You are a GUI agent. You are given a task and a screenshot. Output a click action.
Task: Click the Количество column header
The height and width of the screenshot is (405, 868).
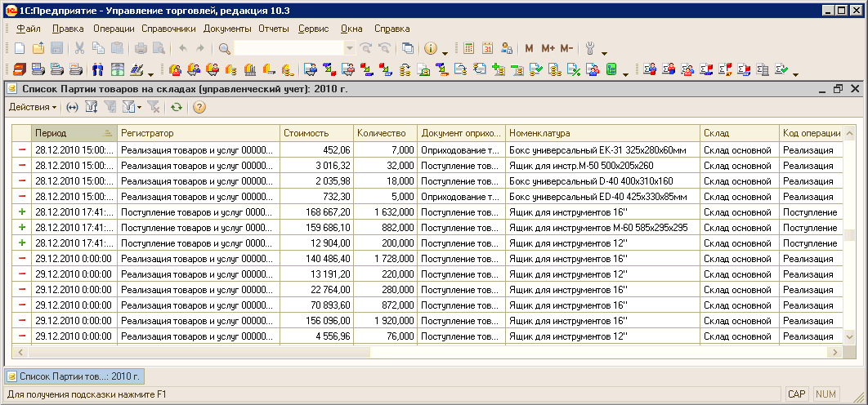coord(385,133)
